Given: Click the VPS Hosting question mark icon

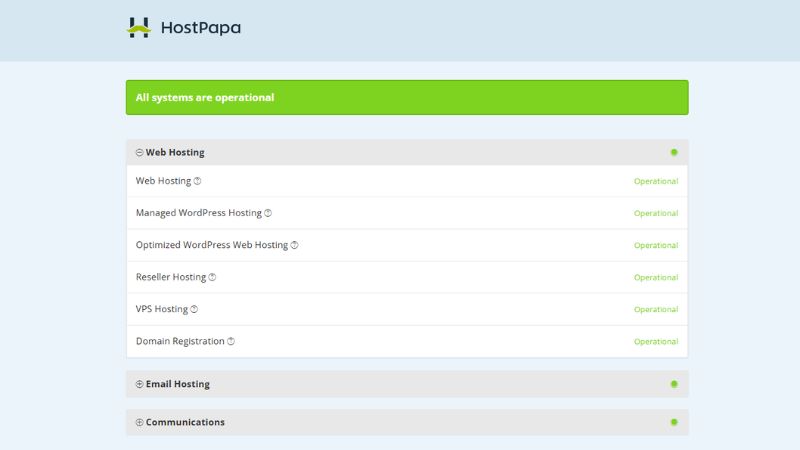Looking at the screenshot, I should pyautogui.click(x=194, y=309).
